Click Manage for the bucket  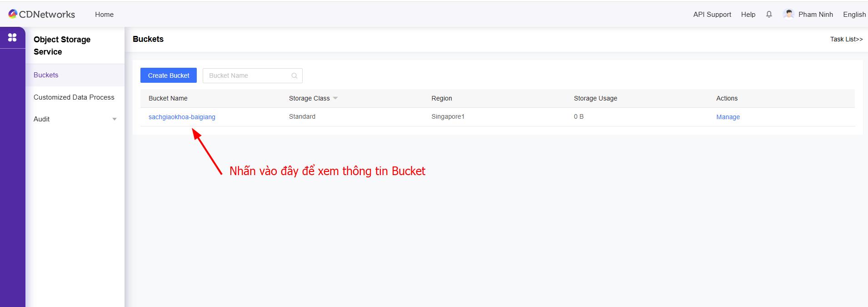pos(728,117)
